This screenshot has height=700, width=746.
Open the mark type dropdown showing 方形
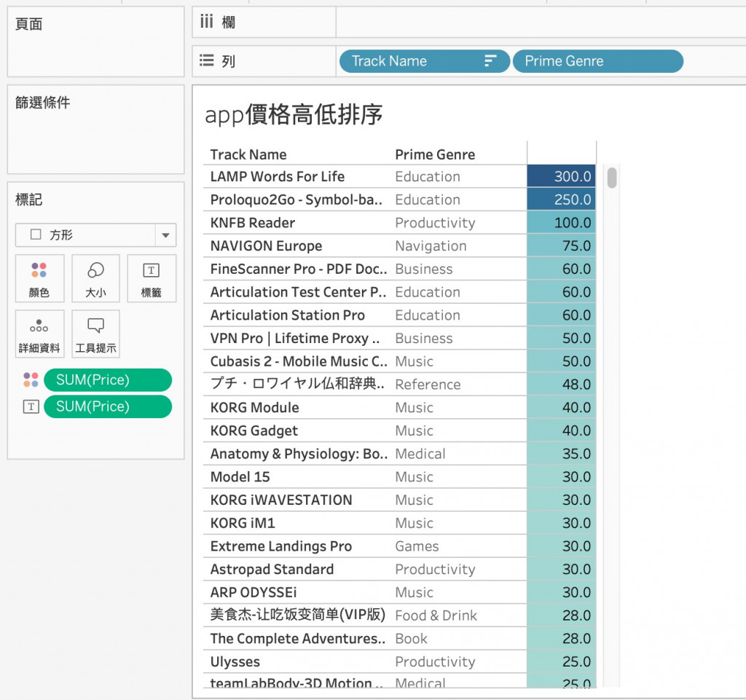point(95,235)
